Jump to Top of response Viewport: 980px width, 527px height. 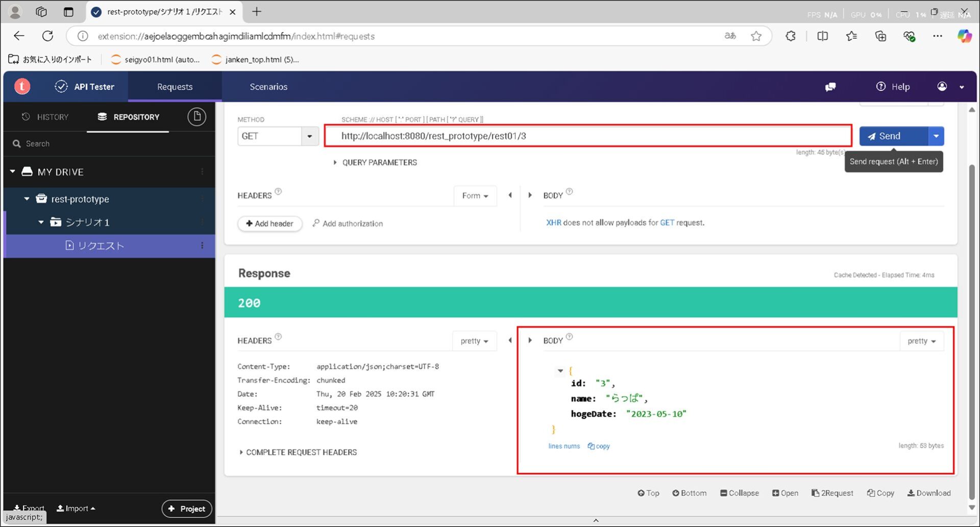tap(648, 493)
